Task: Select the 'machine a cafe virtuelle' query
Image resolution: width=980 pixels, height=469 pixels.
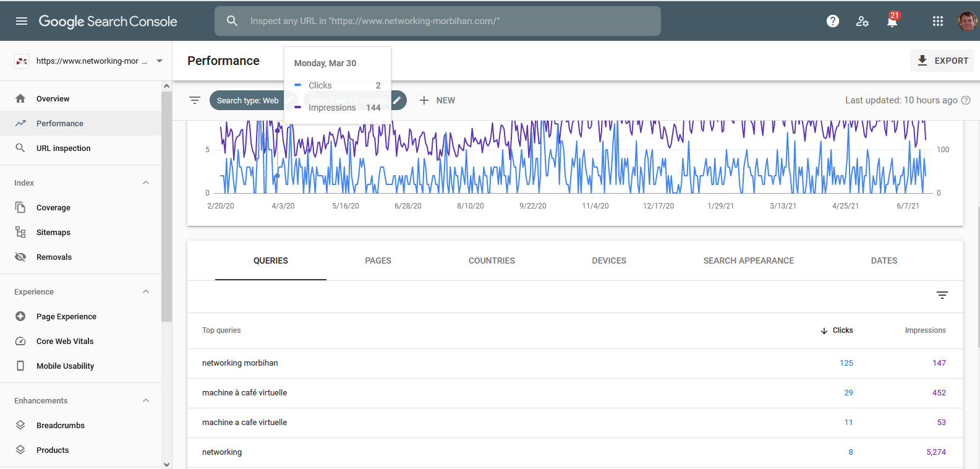Action: (x=244, y=423)
